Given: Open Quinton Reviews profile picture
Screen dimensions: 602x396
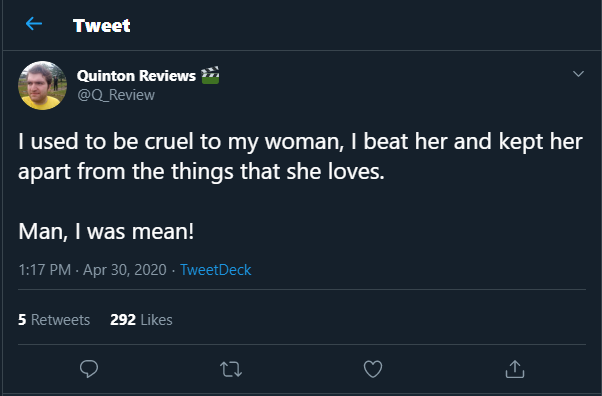Looking at the screenshot, I should pos(42,85).
